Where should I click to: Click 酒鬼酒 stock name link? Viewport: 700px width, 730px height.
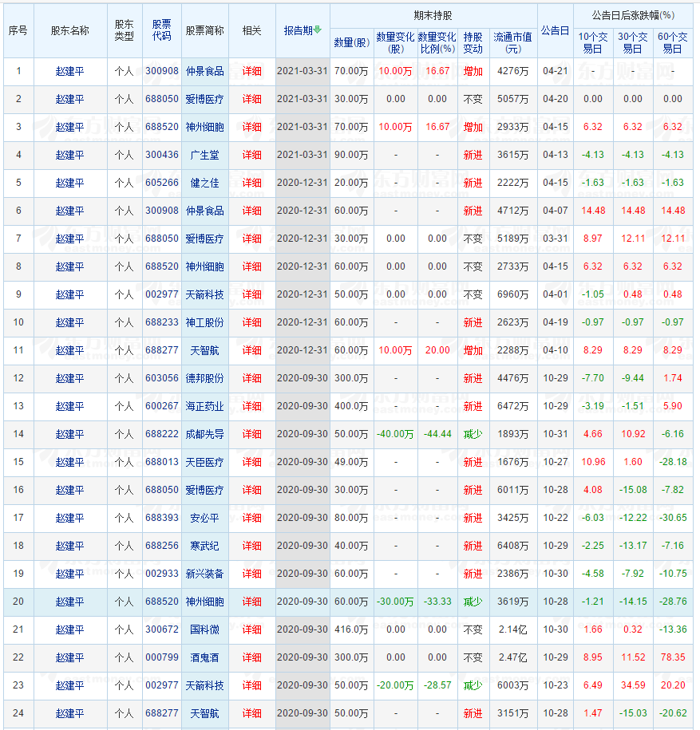(x=204, y=658)
